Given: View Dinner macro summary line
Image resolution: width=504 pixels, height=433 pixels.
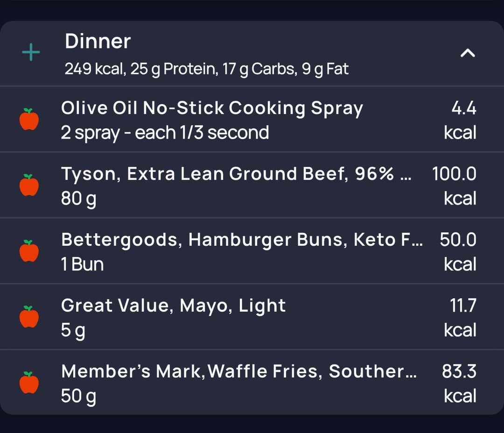Looking at the screenshot, I should (x=206, y=70).
